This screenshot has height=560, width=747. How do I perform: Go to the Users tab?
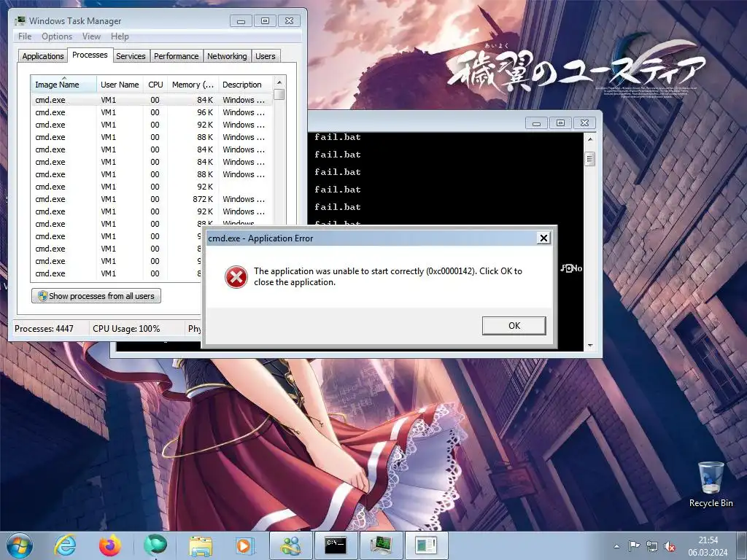coord(266,56)
